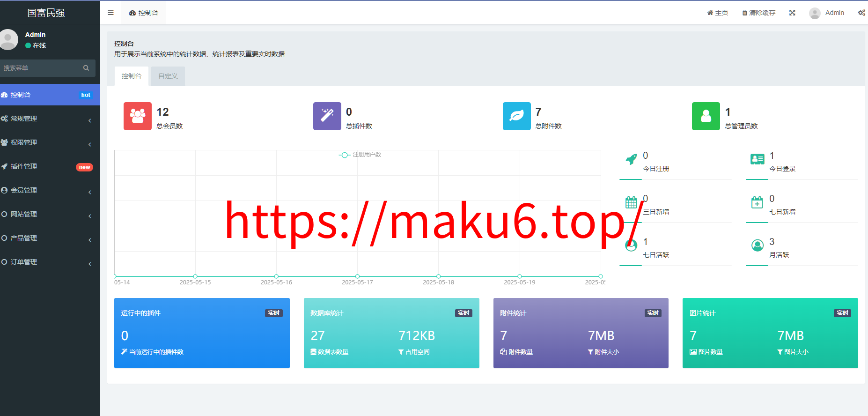
Task: Click the purple magic wand plugins icon
Action: click(x=327, y=116)
